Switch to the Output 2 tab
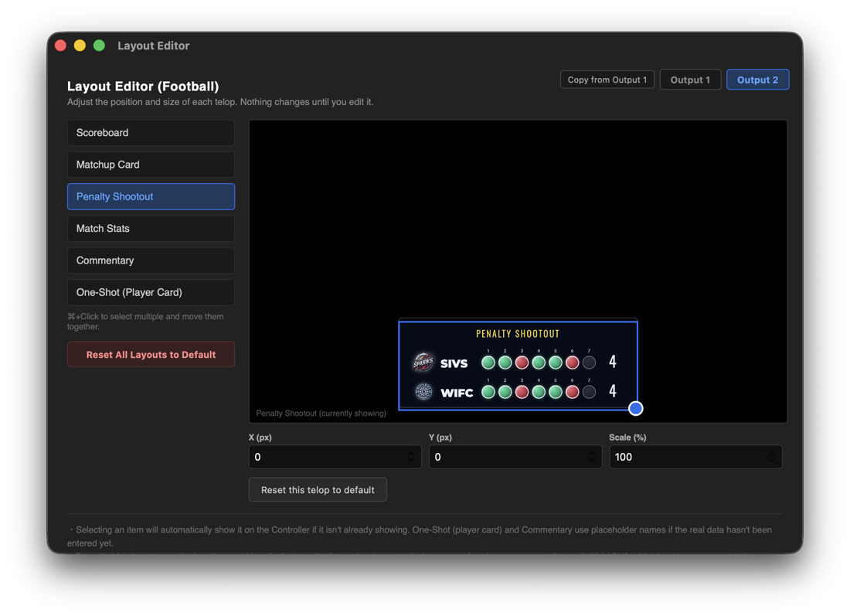 (757, 80)
